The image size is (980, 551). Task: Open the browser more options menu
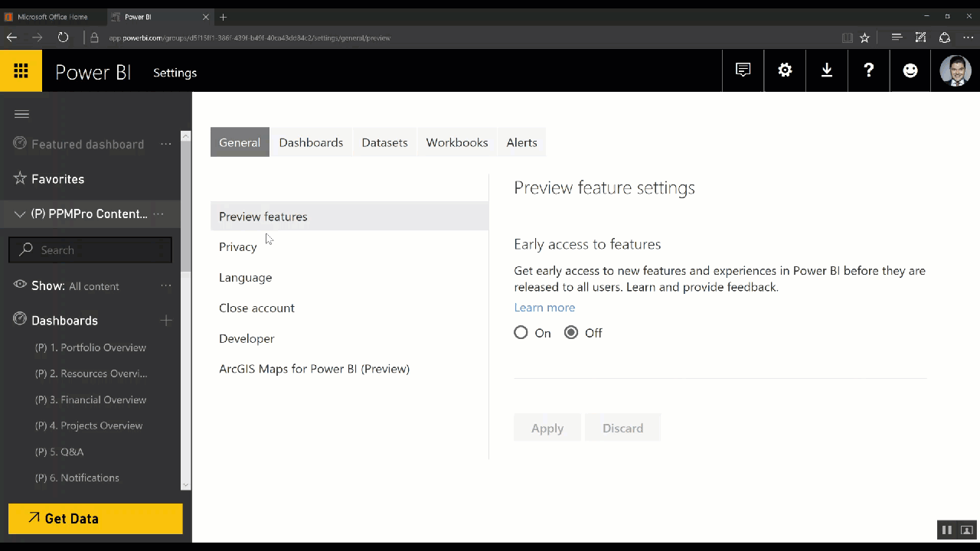coord(969,37)
